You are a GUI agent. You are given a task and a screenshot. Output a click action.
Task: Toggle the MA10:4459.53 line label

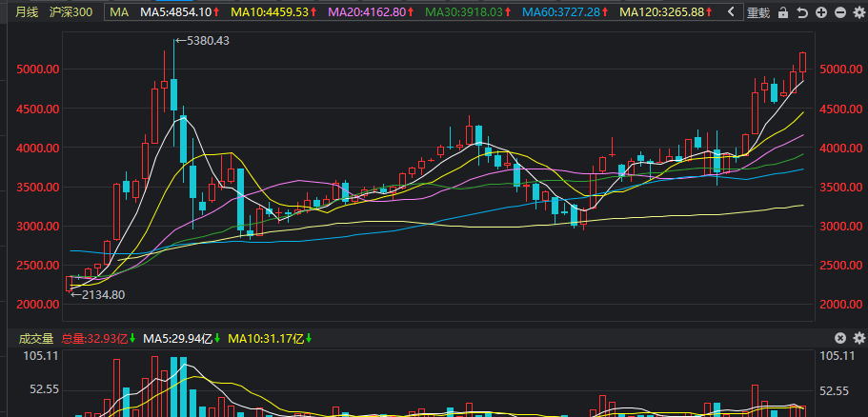(x=274, y=11)
